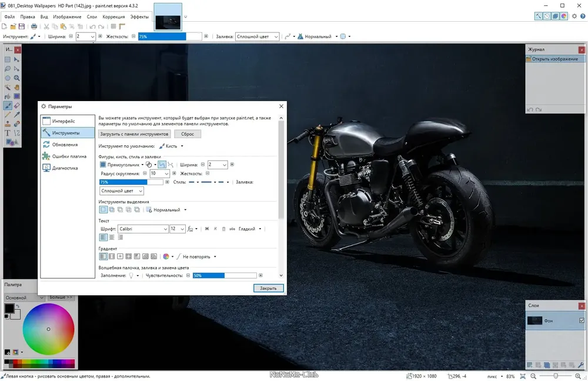This screenshot has height=381, width=588.
Task: Expand the Сплошной цвет fill dropdown in dialog
Action: click(x=122, y=191)
